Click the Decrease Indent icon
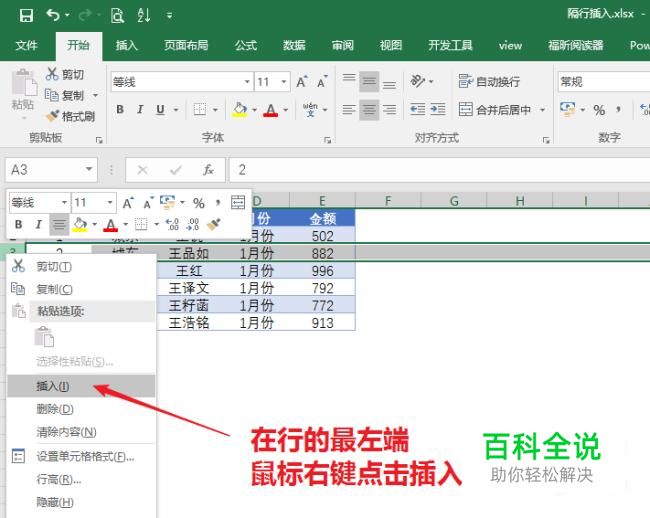The image size is (650, 518). tap(417, 109)
